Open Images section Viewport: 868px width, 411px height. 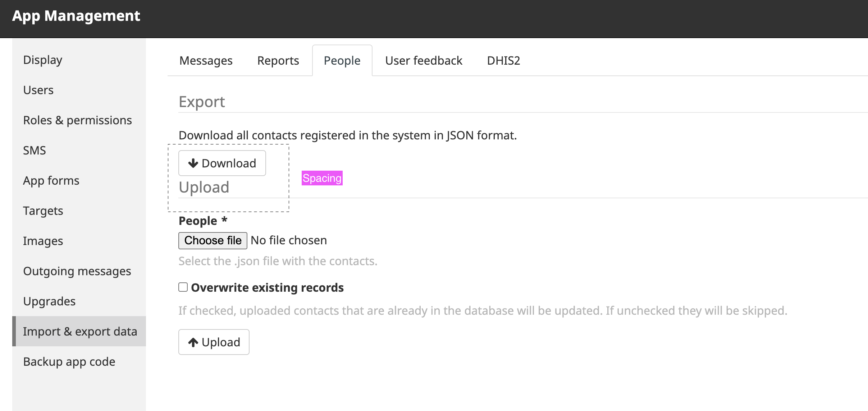[x=43, y=241]
